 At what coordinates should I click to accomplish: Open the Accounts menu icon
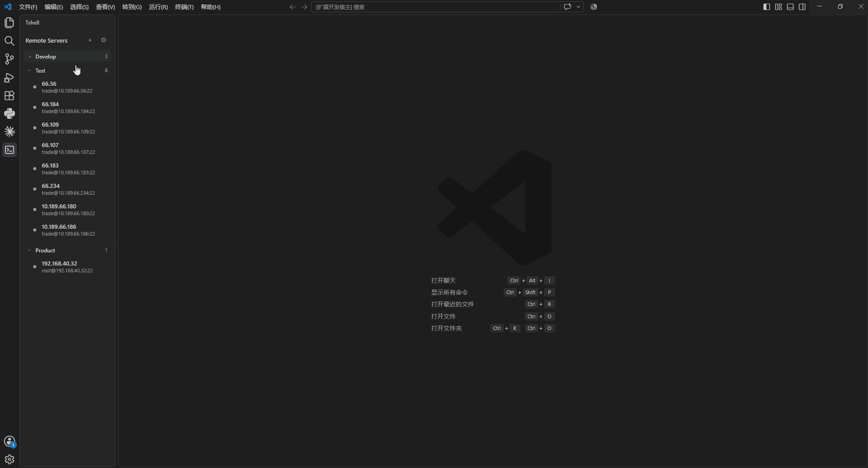click(x=10, y=441)
